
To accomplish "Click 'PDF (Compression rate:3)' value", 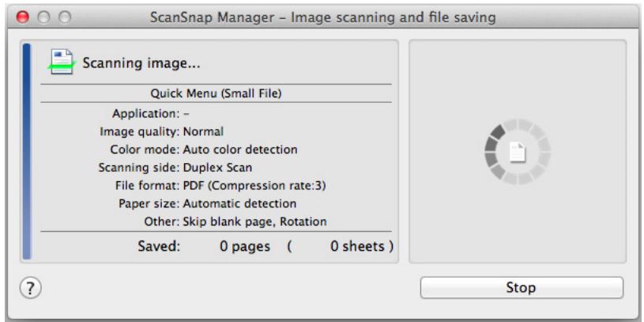I will click(254, 185).
